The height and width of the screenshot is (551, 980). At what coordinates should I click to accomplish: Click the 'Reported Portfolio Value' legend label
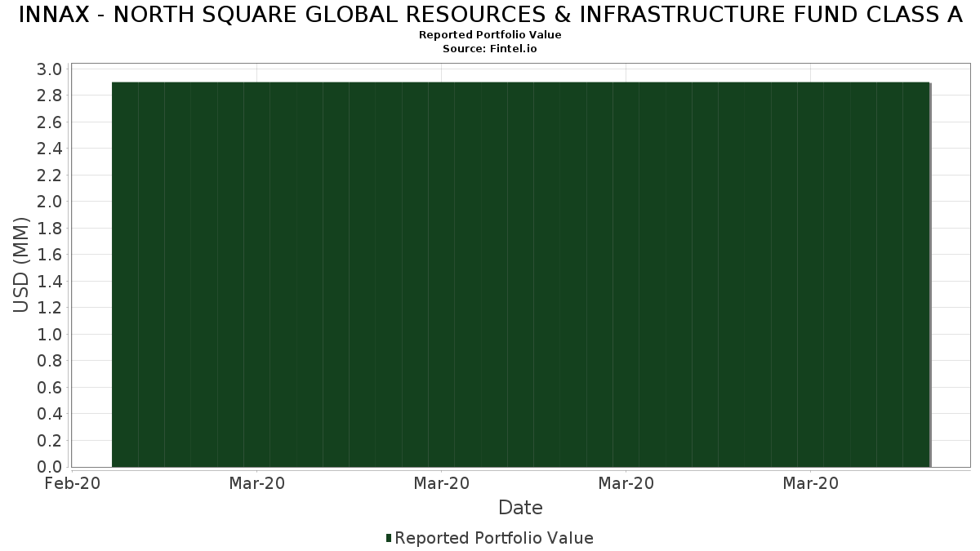(493, 538)
